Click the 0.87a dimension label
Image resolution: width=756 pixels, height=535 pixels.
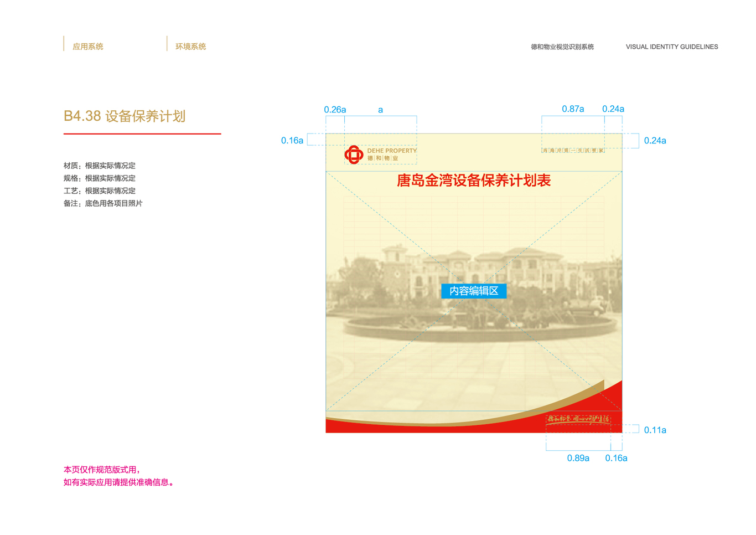tap(573, 109)
